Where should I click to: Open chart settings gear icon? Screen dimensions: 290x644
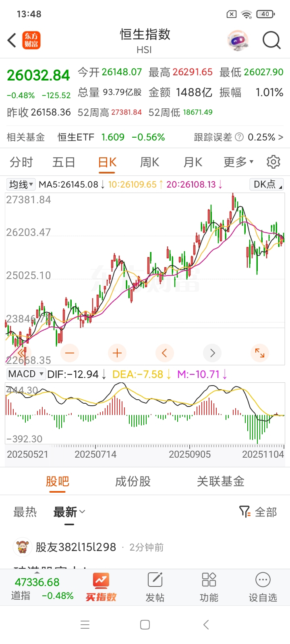[x=273, y=162]
